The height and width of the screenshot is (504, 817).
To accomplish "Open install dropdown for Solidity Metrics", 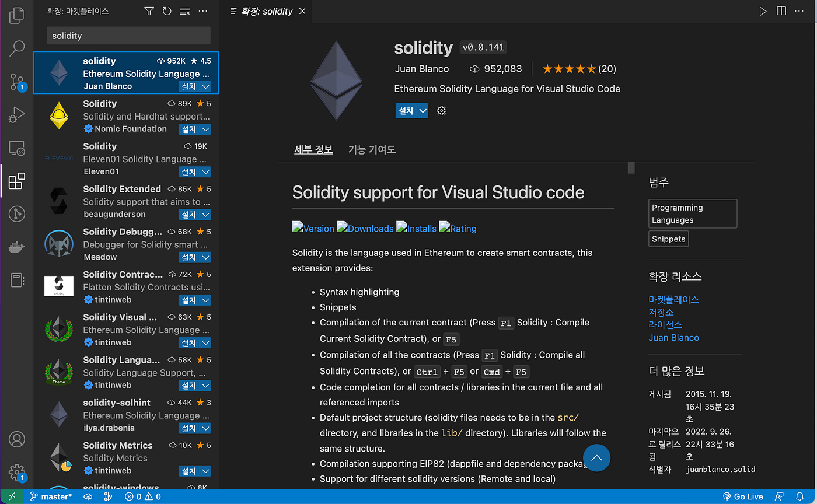I will (205, 471).
